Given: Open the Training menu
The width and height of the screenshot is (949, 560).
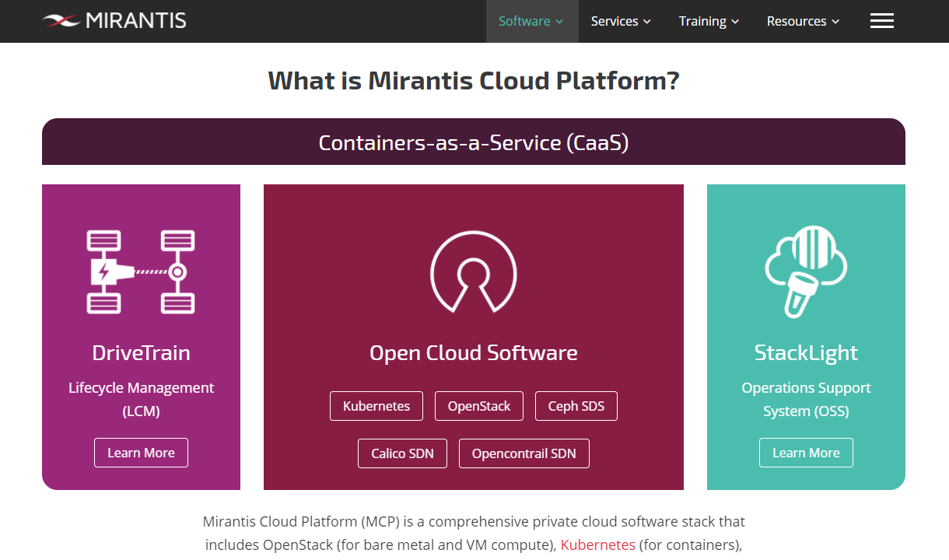Looking at the screenshot, I should tap(709, 21).
